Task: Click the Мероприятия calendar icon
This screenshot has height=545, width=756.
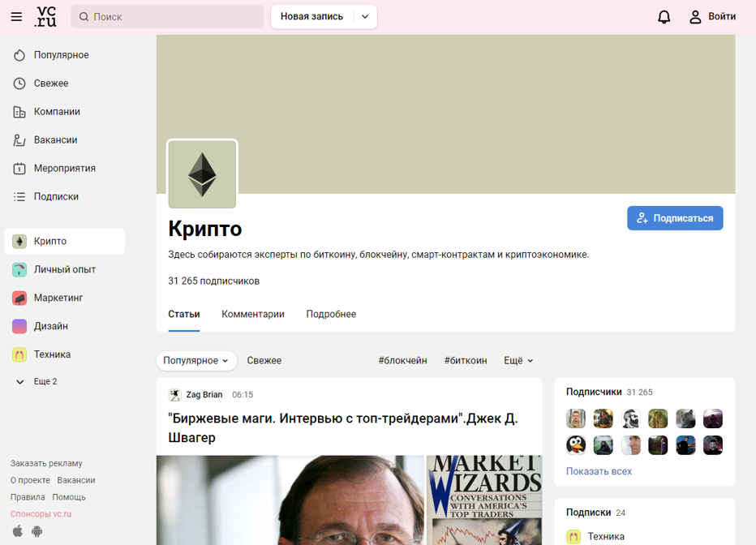Action: [x=19, y=169]
